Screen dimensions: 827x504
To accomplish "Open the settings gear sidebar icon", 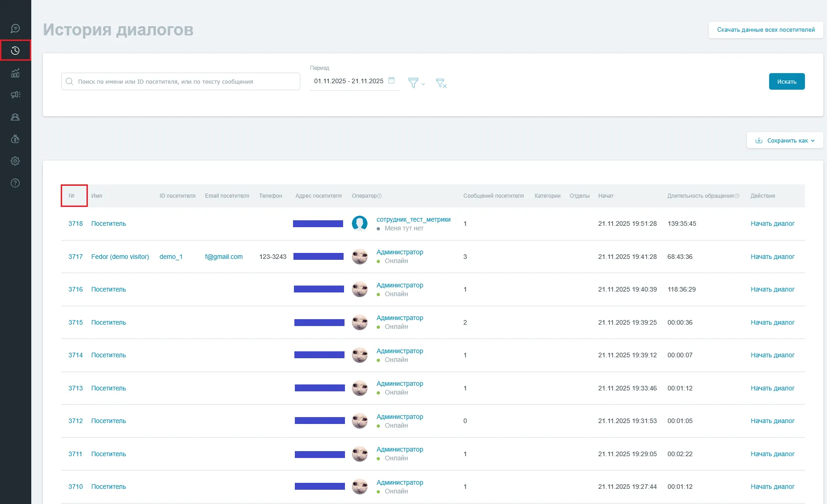I will pyautogui.click(x=15, y=161).
